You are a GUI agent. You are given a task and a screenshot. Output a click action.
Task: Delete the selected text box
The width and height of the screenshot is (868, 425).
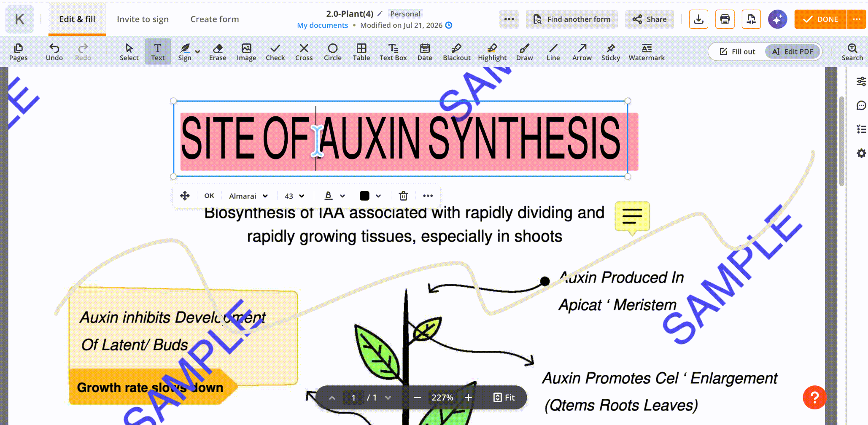[x=403, y=196]
